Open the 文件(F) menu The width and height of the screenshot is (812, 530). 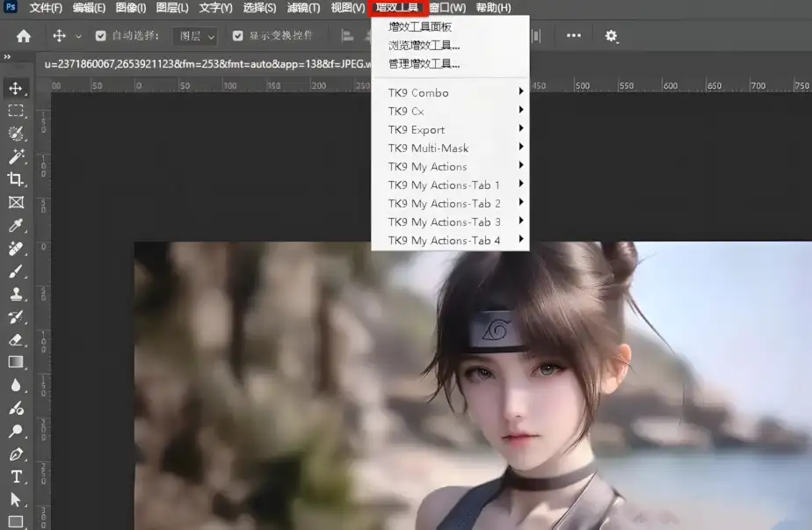[46, 8]
